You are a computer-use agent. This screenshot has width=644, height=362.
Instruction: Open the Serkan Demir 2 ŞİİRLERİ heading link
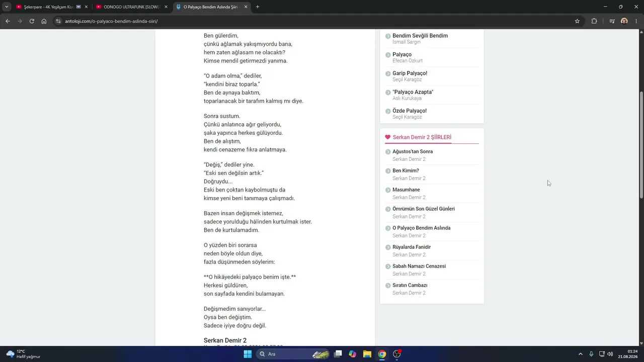tap(422, 137)
